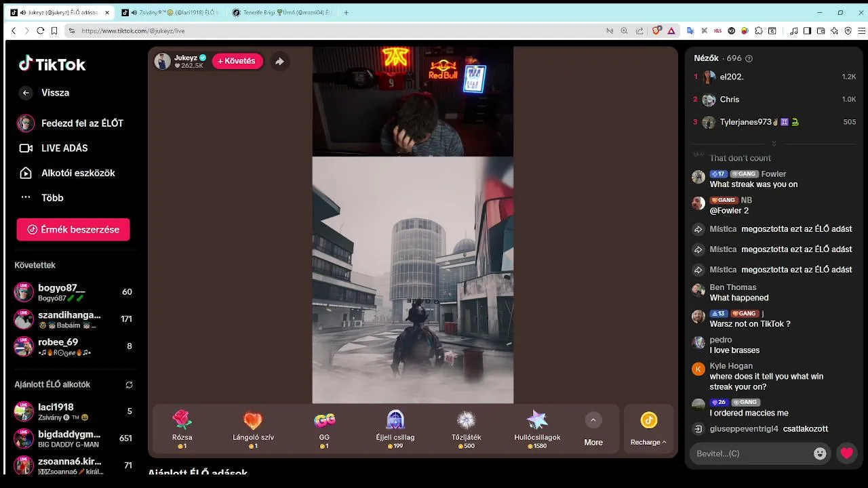Expand viewer ranking list chevron
868x488 pixels.
[774, 144]
